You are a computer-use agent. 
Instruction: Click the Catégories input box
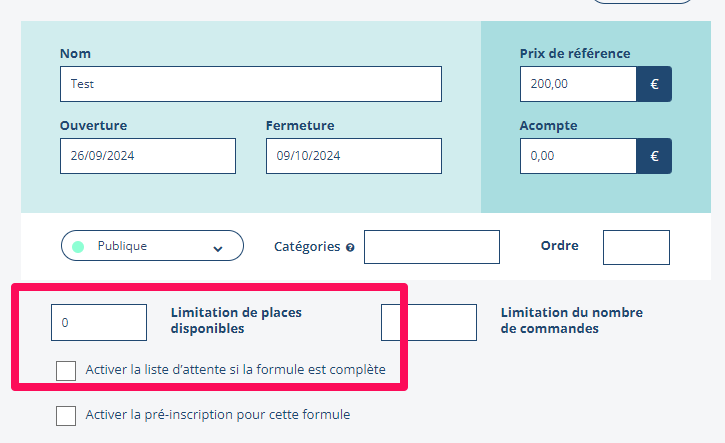coord(431,247)
